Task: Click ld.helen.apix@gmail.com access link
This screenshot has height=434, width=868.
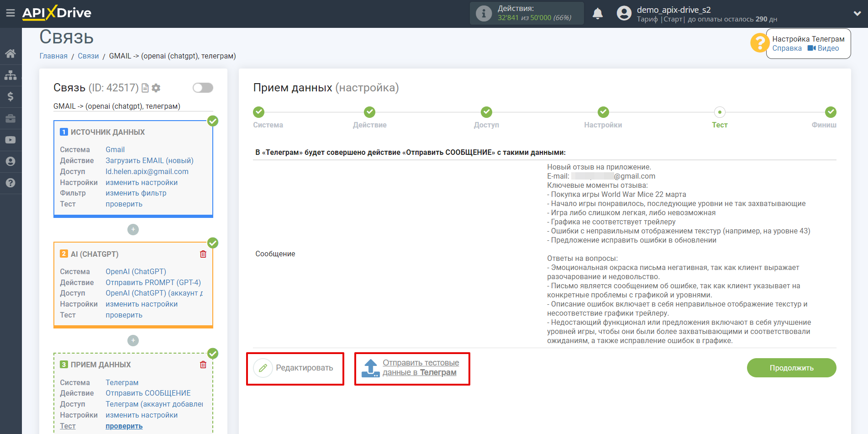Action: pyautogui.click(x=147, y=172)
